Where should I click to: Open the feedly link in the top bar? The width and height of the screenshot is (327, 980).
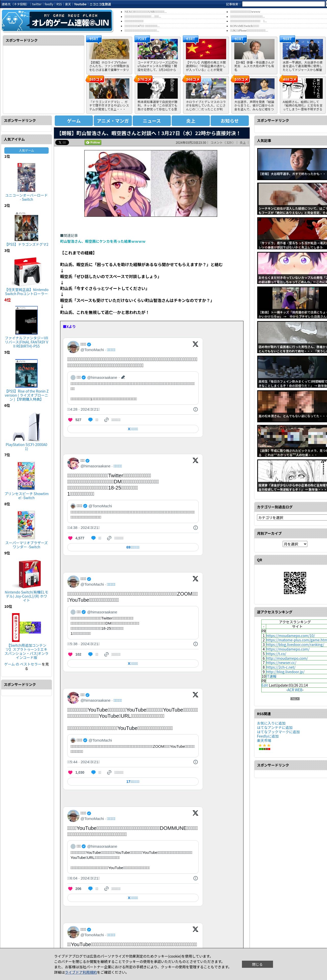49,4
